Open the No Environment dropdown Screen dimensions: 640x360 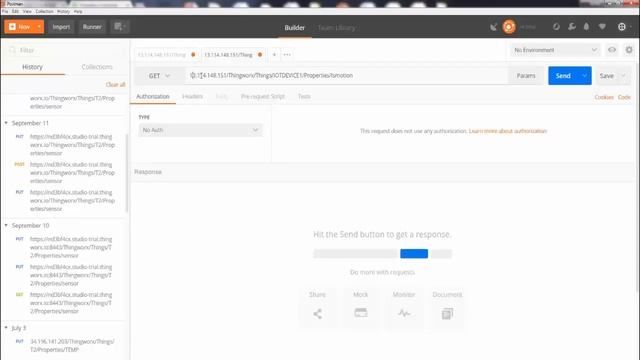[555, 50]
